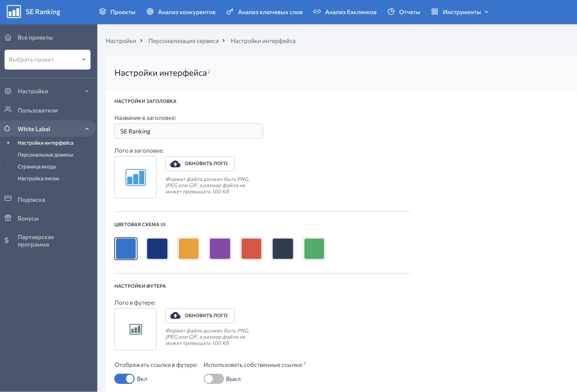This screenshot has height=392, width=577.
Task: Click header Обновить лого upload button
Action: (200, 164)
